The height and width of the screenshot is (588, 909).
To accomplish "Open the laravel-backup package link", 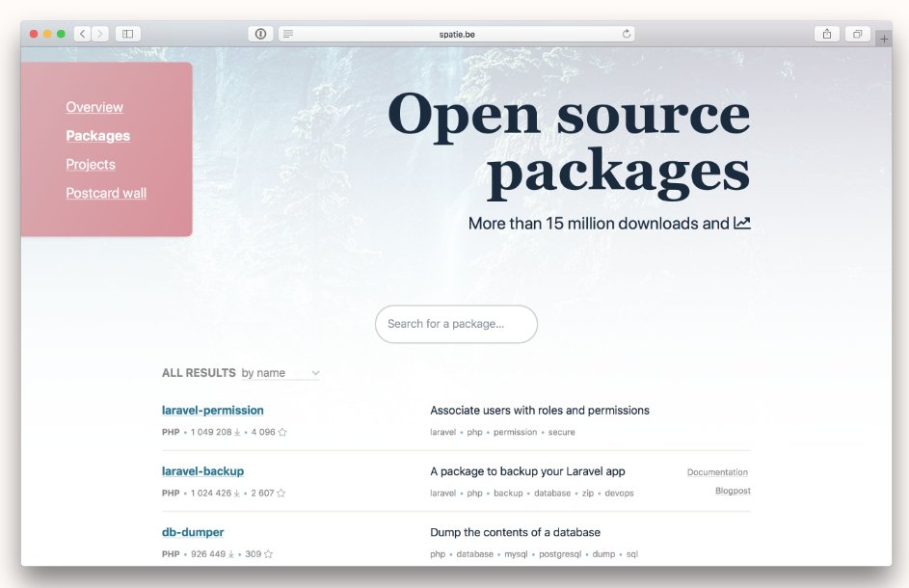I will [202, 470].
